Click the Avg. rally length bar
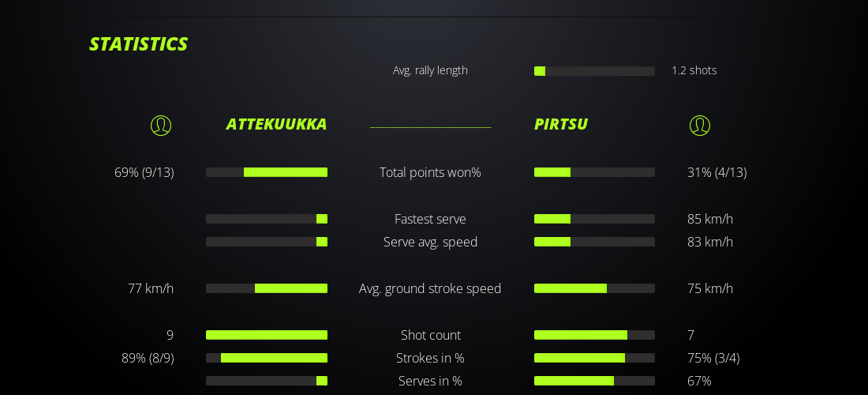Image resolution: width=868 pixels, height=395 pixels. [594, 71]
